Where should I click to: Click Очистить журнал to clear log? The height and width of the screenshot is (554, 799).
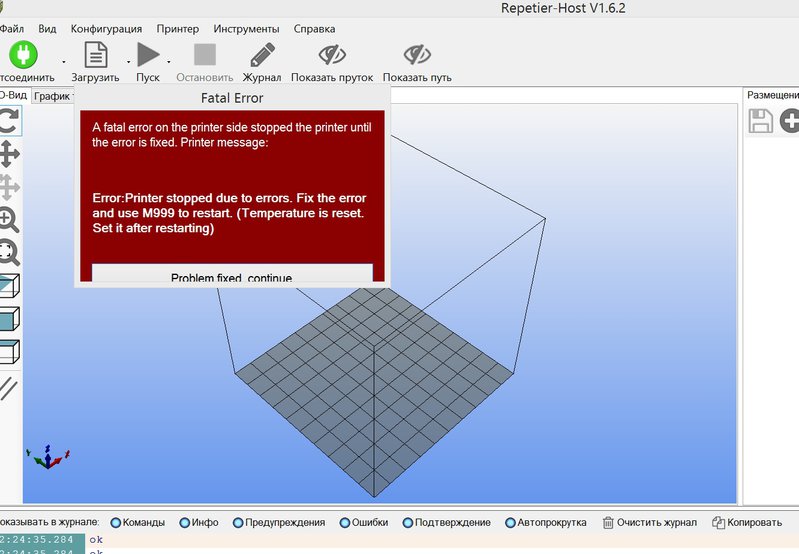coord(650,522)
